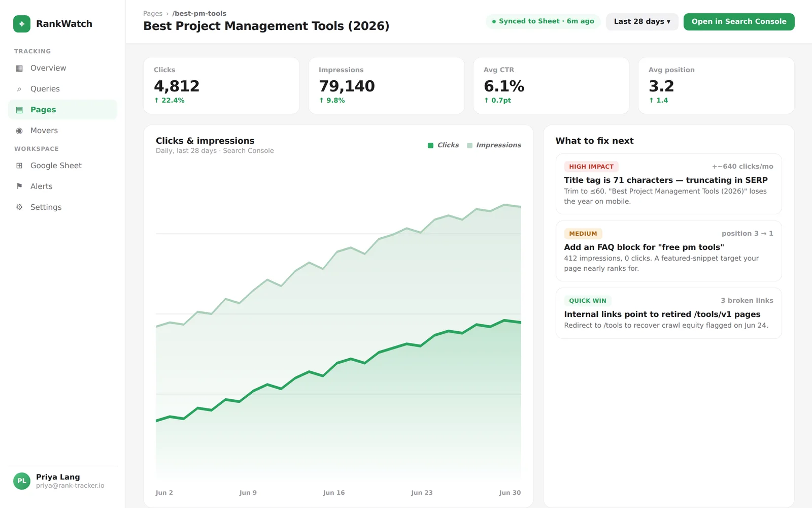
Task: Click the ↑ 0.7pt CTR change
Action: coord(497,101)
